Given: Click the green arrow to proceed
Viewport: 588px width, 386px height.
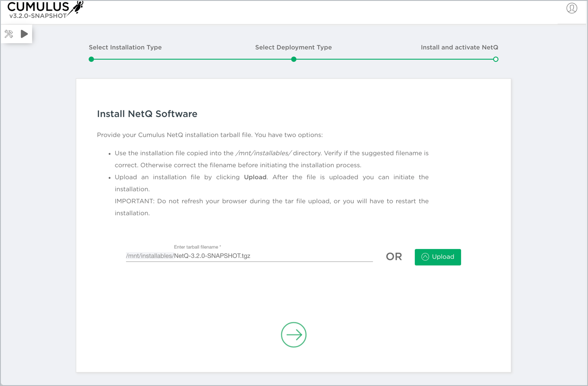Looking at the screenshot, I should [x=294, y=334].
